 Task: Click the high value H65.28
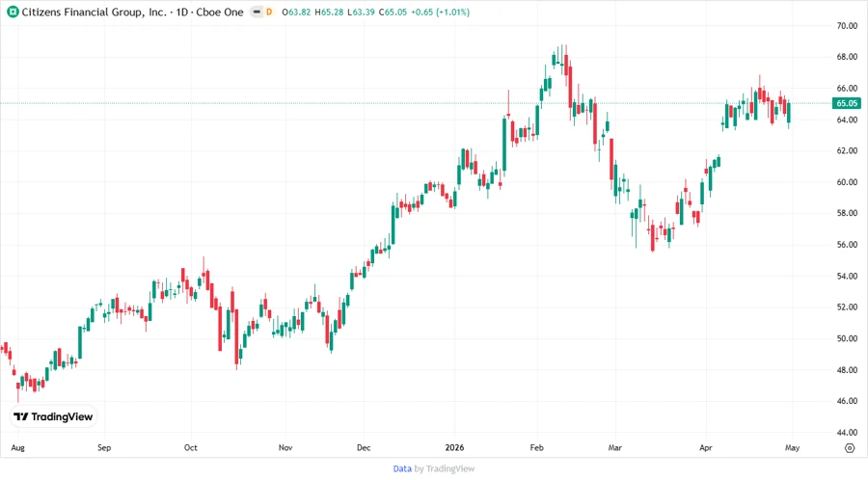coord(329,13)
